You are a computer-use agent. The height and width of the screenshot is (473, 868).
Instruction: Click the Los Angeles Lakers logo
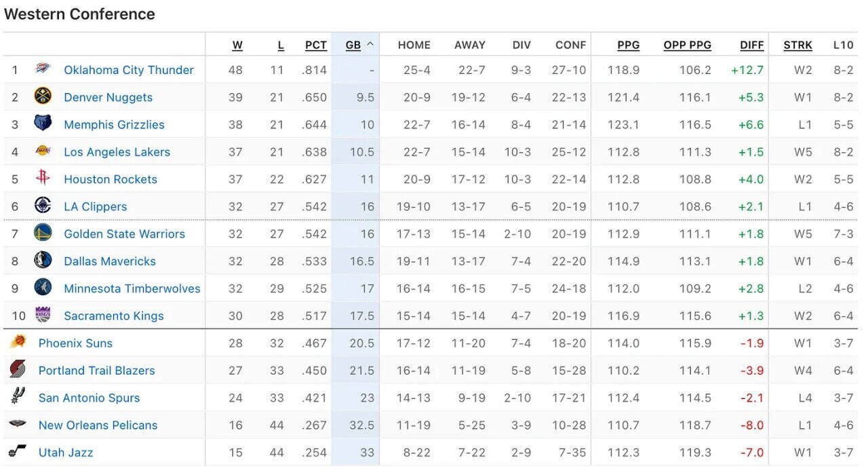[x=43, y=151]
